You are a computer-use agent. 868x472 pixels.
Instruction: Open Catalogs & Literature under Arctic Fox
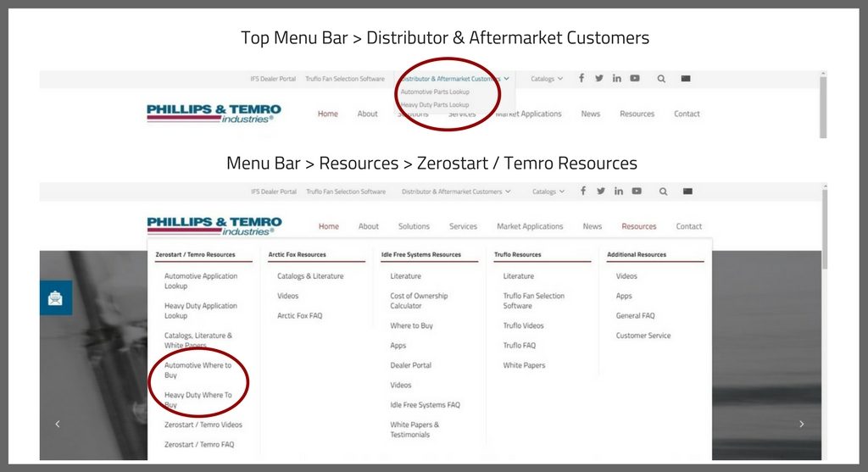click(x=310, y=275)
